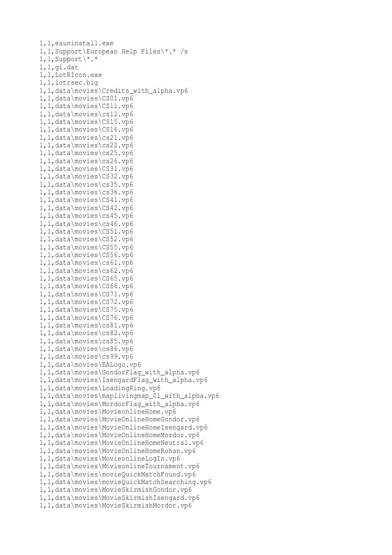Click the gi.dat line
This screenshot has width=392, height=555.
pos(59,67)
